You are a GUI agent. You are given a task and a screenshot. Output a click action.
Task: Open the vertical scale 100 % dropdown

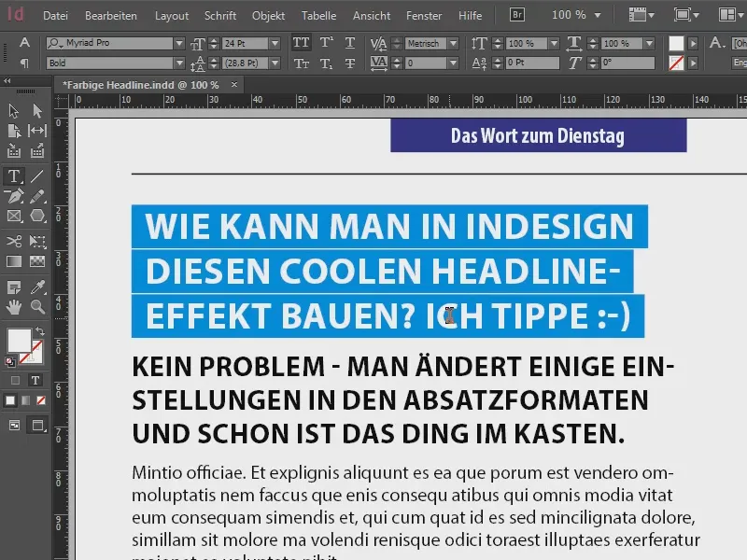[554, 43]
